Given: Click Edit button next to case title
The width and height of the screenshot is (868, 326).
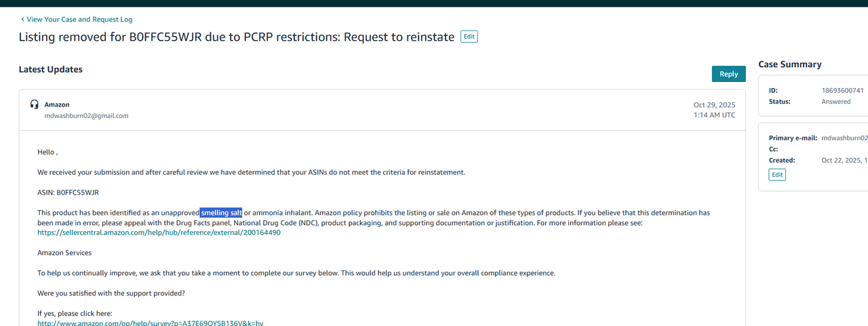Looking at the screenshot, I should tap(469, 37).
